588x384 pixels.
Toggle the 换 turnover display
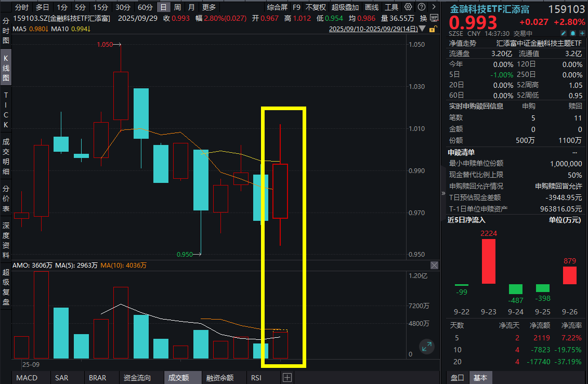point(424,18)
